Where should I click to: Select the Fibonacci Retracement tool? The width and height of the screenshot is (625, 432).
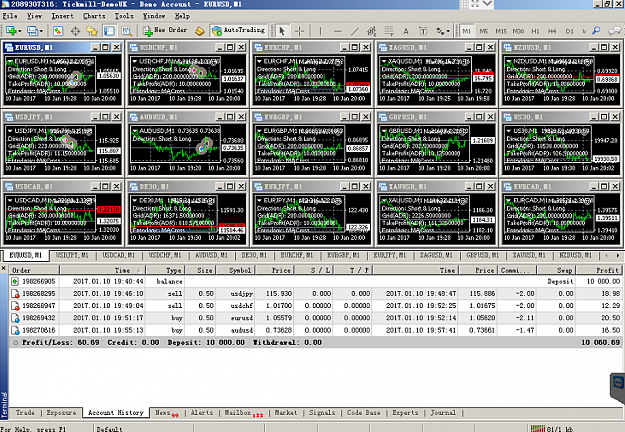click(389, 31)
